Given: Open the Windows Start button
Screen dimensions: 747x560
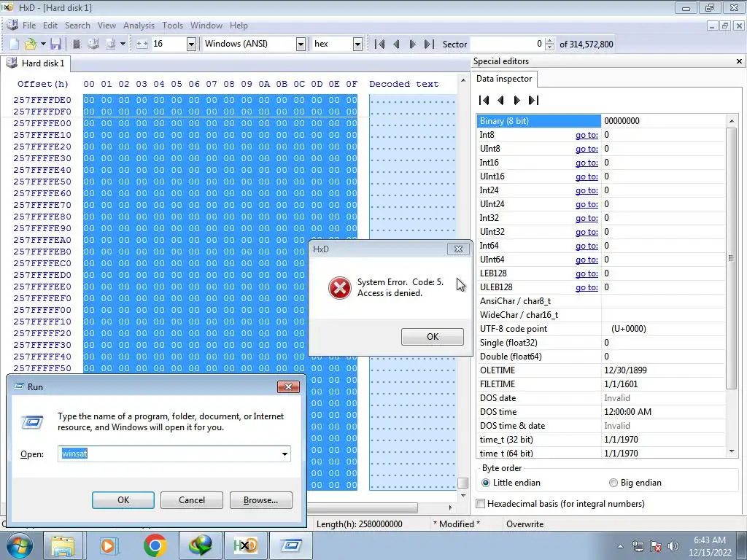Looking at the screenshot, I should pyautogui.click(x=18, y=545).
